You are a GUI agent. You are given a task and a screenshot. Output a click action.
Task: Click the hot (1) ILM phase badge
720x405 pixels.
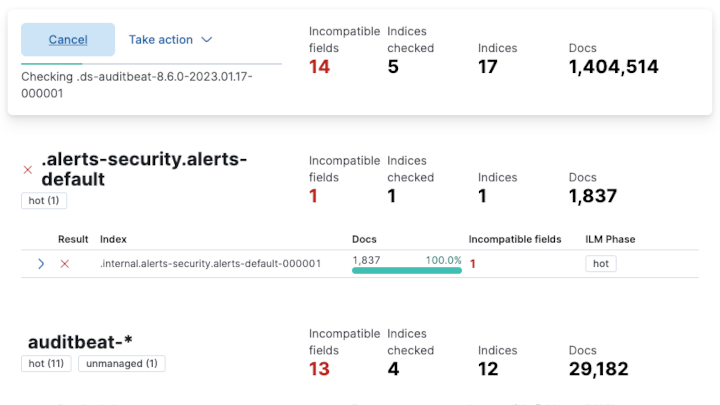pyautogui.click(x=44, y=200)
